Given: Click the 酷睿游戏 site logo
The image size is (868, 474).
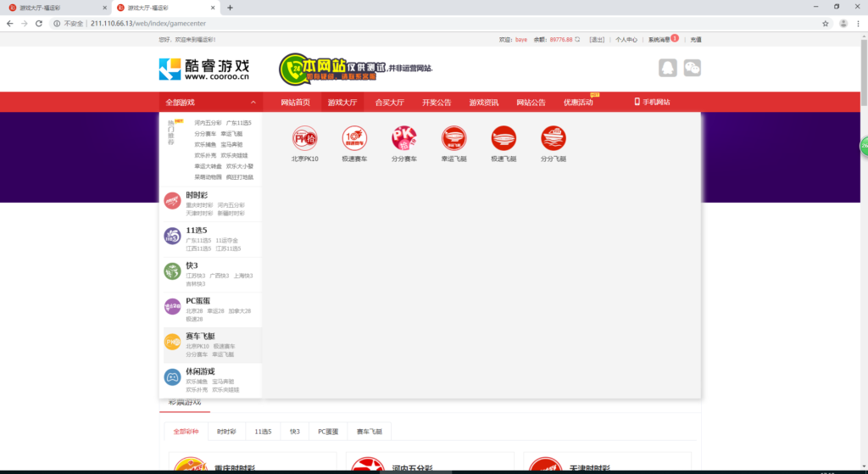Looking at the screenshot, I should [x=204, y=69].
